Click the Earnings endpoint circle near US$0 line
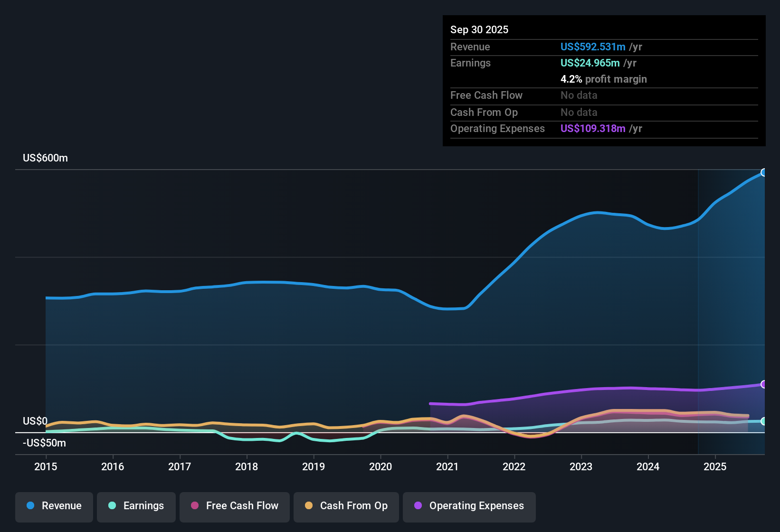Viewport: 780px width, 532px height. pyautogui.click(x=764, y=421)
